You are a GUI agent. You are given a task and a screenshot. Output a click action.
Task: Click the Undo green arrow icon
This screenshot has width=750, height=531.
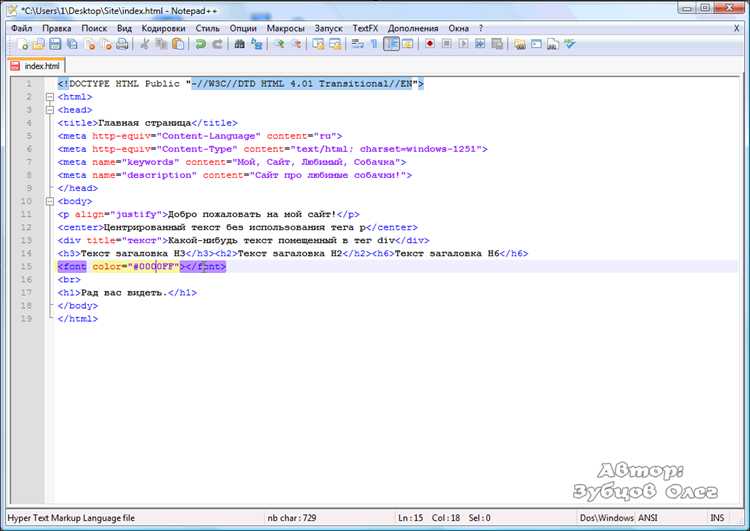pyautogui.click(x=200, y=45)
